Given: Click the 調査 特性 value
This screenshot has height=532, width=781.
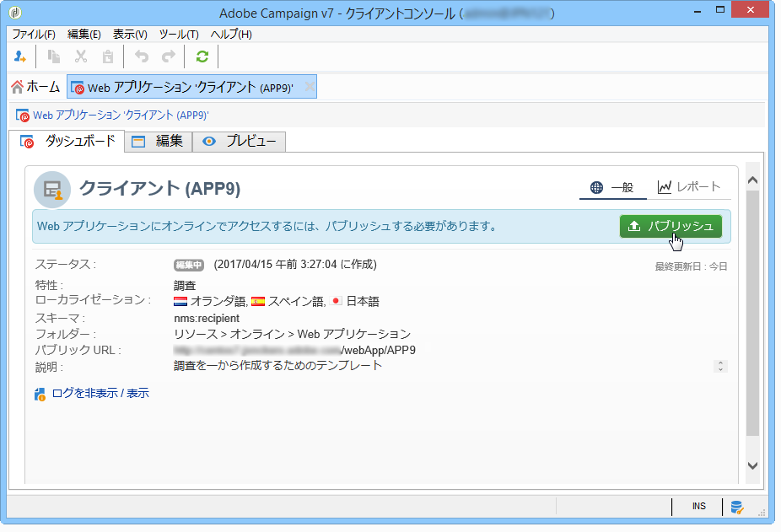Looking at the screenshot, I should pyautogui.click(x=185, y=286).
